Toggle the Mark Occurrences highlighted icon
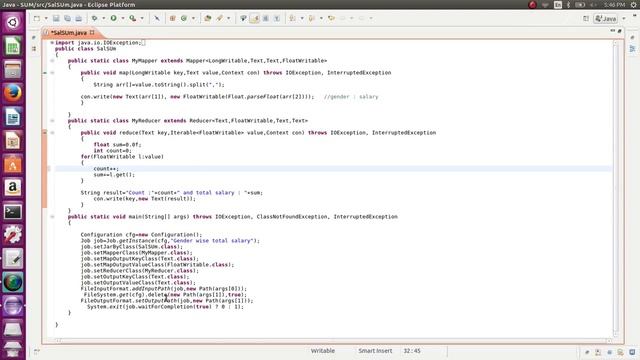 (x=254, y=18)
